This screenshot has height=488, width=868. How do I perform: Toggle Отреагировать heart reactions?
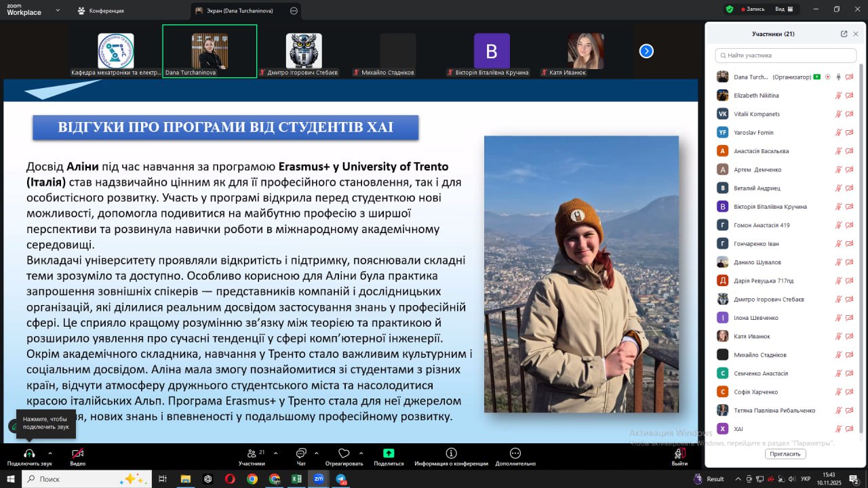click(344, 453)
